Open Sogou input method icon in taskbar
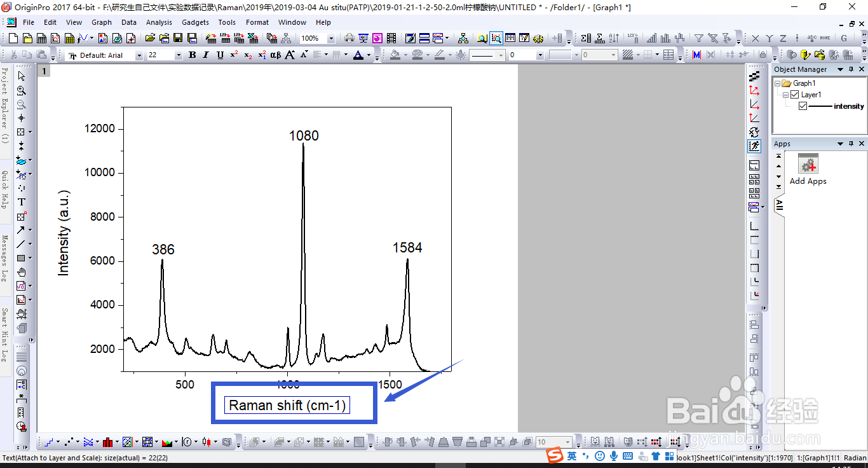 click(x=555, y=455)
